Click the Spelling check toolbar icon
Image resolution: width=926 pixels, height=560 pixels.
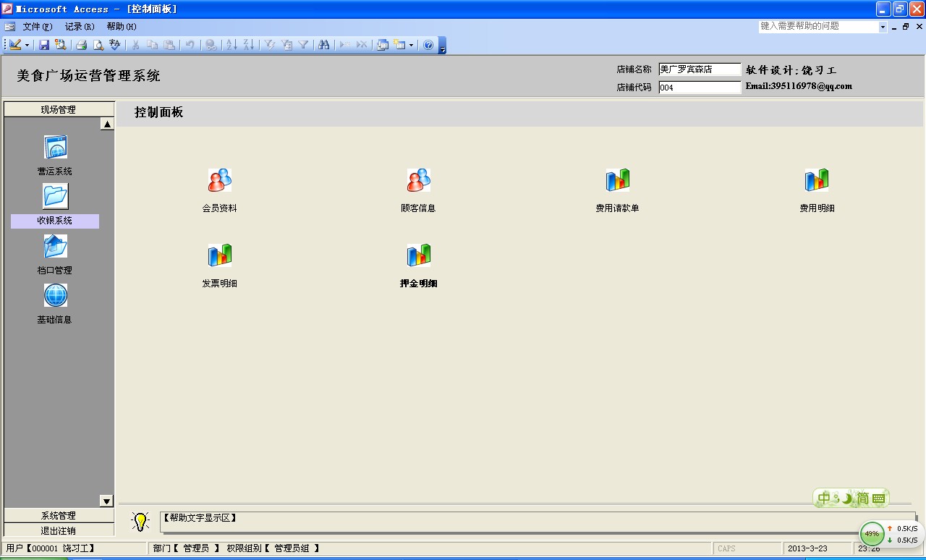115,45
